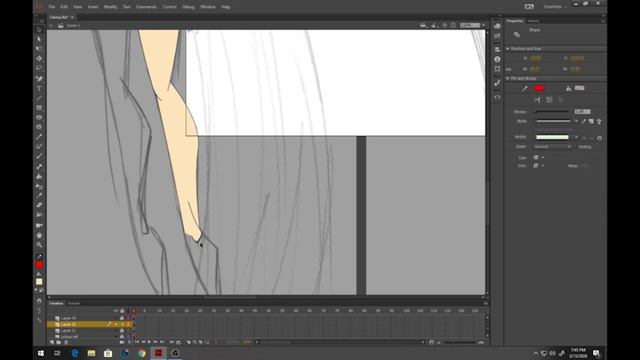Image resolution: width=640 pixels, height=360 pixels.
Task: Click the red stroke color swatch in Properties
Action: (x=539, y=88)
